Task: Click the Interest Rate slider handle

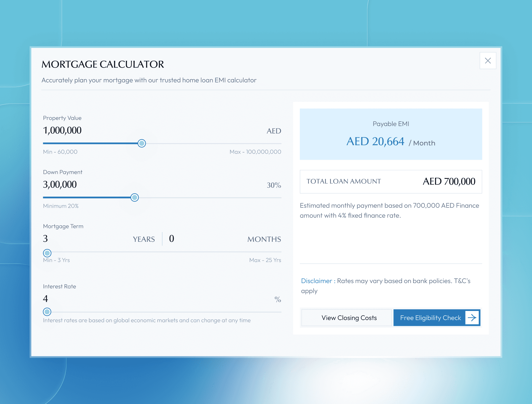Action: coord(47,312)
